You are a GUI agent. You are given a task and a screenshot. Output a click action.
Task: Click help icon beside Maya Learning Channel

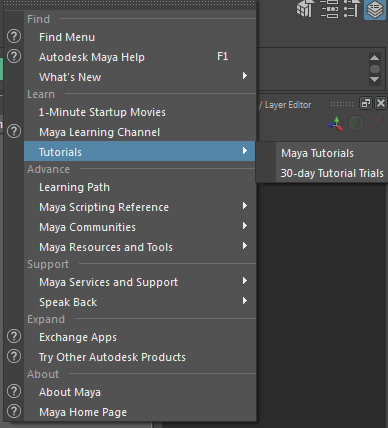click(14, 131)
